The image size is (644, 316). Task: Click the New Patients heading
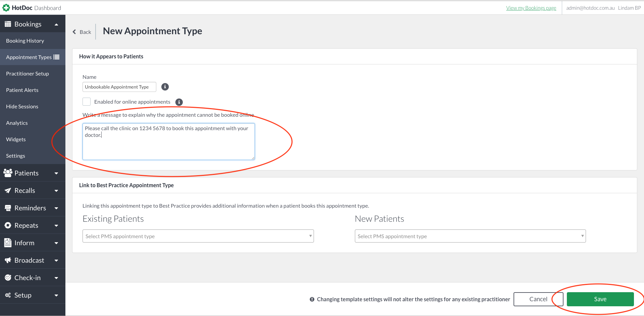pos(379,219)
